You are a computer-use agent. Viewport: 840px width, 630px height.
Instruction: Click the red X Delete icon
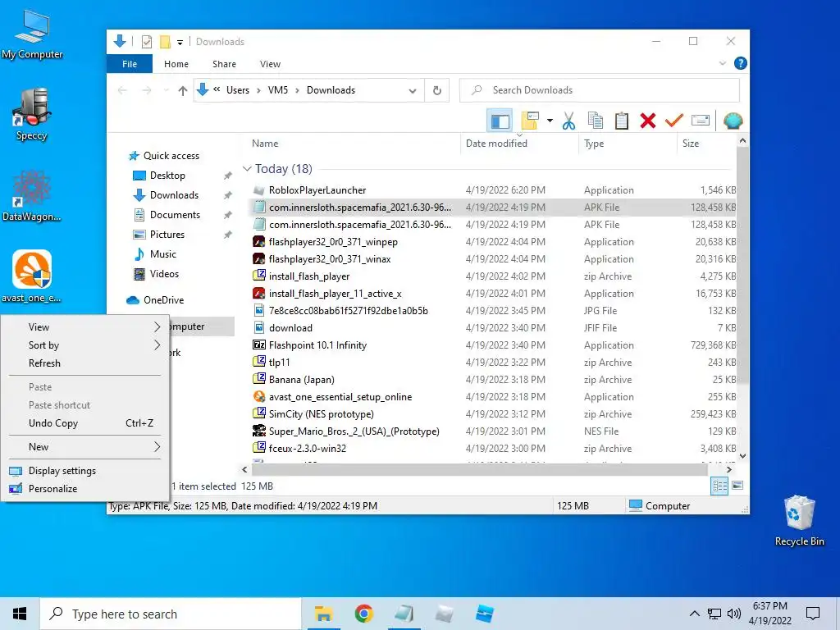point(648,121)
